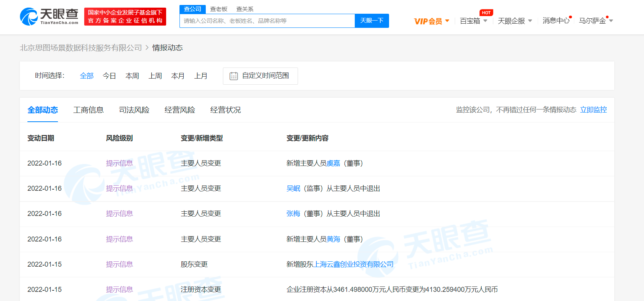The width and height of the screenshot is (644, 301).
Task: Click 主要人员变更 in the 吴岷 row
Action: point(201,188)
